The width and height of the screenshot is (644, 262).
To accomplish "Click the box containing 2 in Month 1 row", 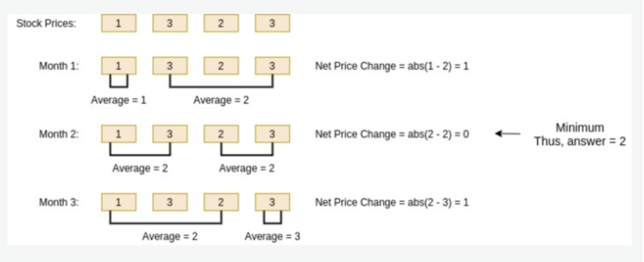I will point(221,66).
